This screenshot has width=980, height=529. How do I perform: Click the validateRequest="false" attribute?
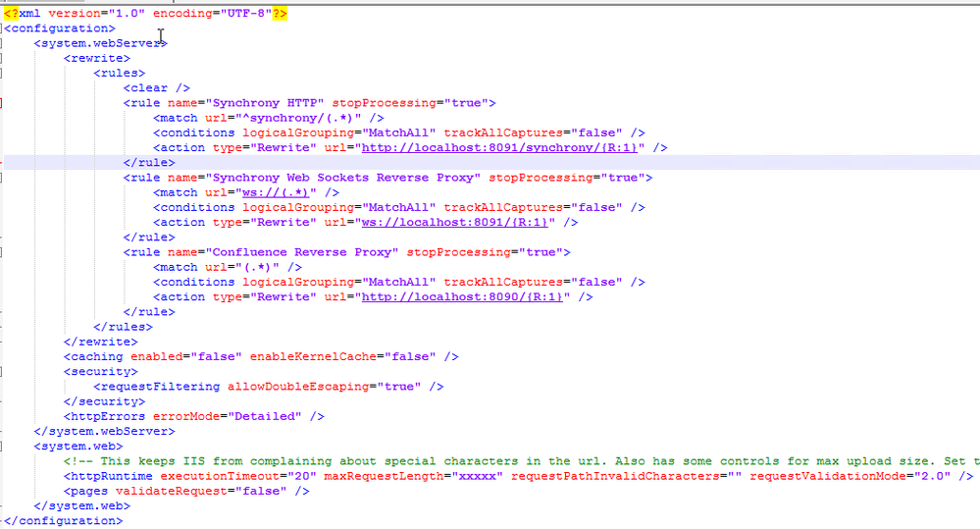pos(201,491)
